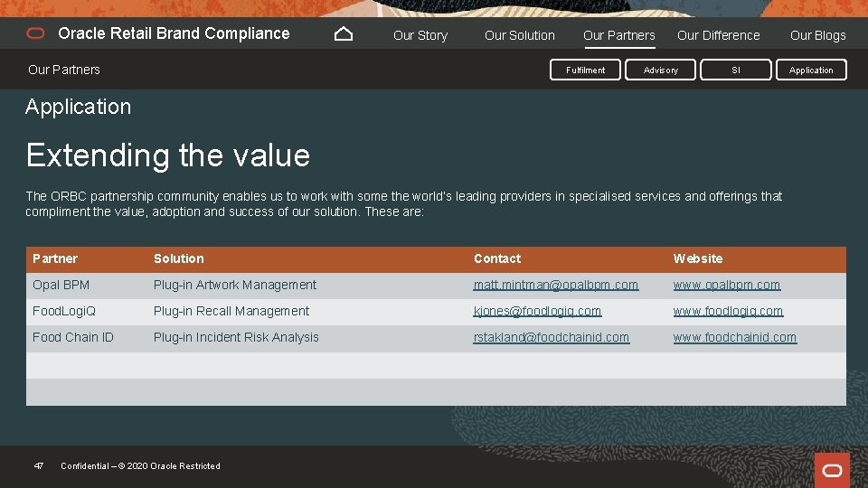Click the ORBC partnership community paragraph

(x=404, y=204)
